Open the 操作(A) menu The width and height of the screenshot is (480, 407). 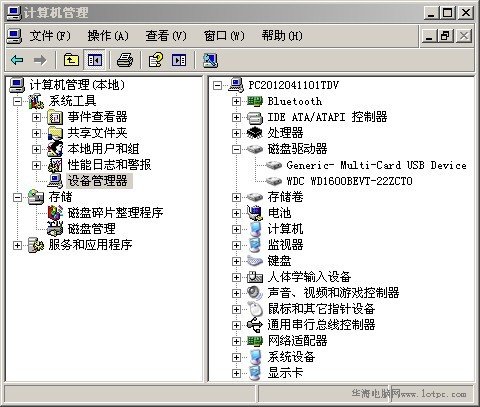coord(108,36)
